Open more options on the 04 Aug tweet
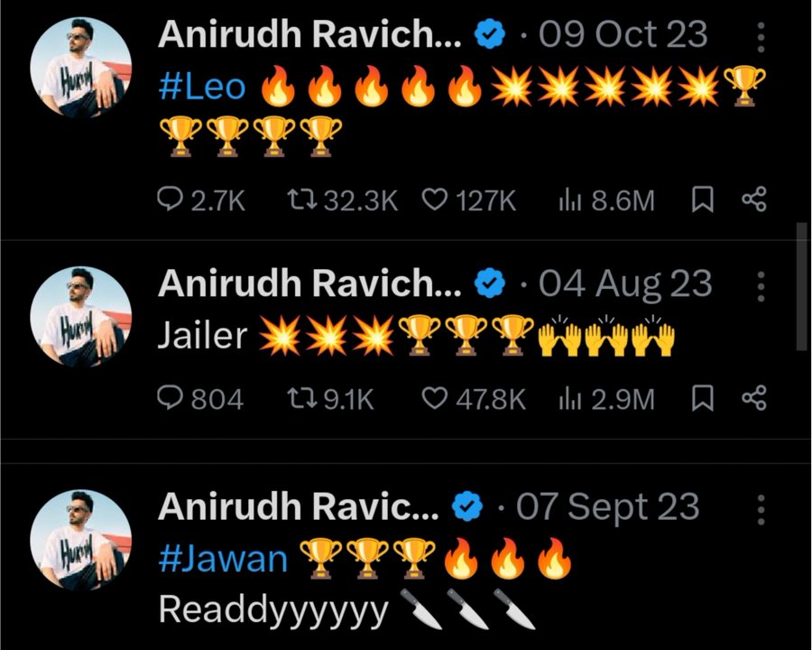The image size is (812, 650). [x=761, y=286]
